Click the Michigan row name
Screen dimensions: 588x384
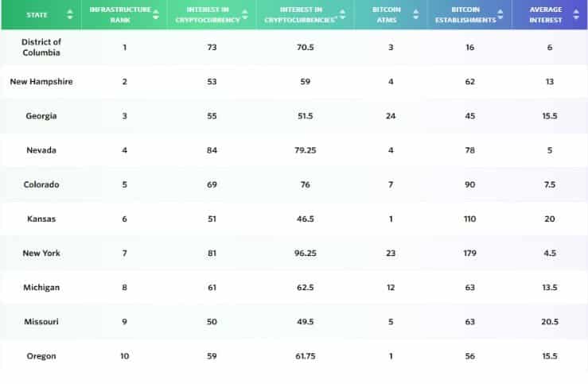[x=41, y=287]
